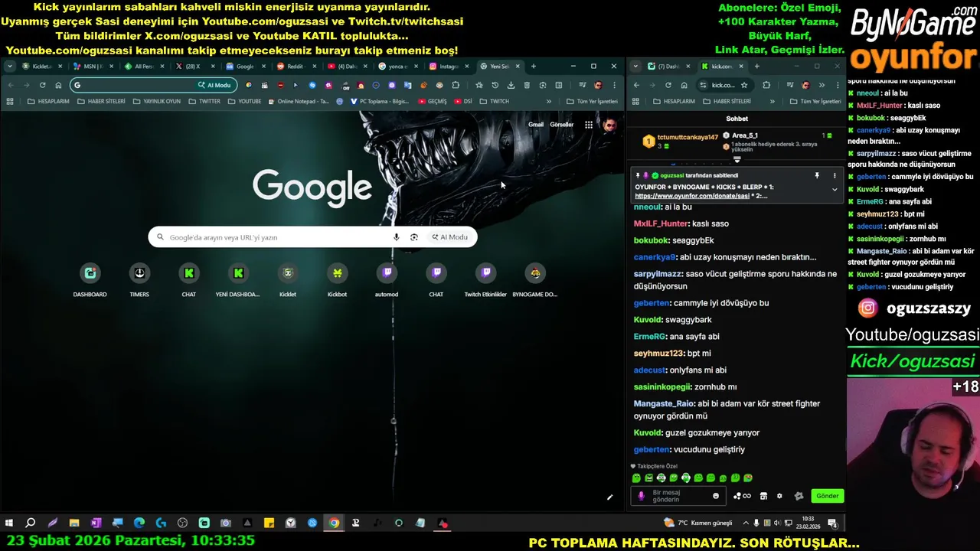Viewport: 980px width, 551px height.
Task: Open the Twitch Etkinlikler shortcut
Action: click(x=485, y=280)
